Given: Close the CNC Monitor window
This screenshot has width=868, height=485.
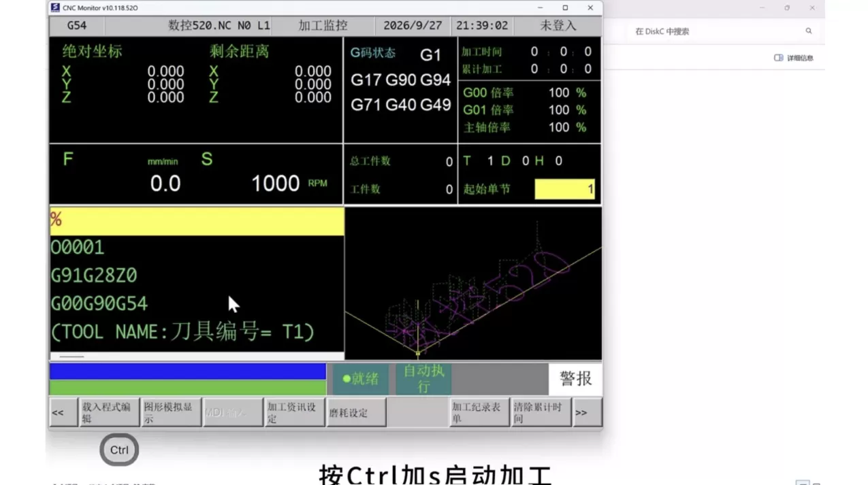Looking at the screenshot, I should point(590,7).
